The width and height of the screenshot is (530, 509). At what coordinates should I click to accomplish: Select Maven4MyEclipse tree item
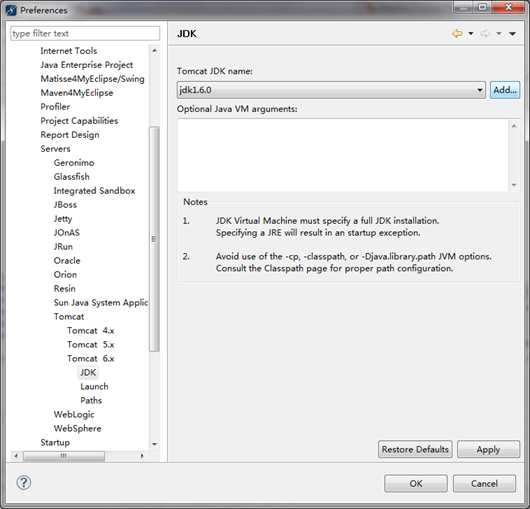click(77, 93)
